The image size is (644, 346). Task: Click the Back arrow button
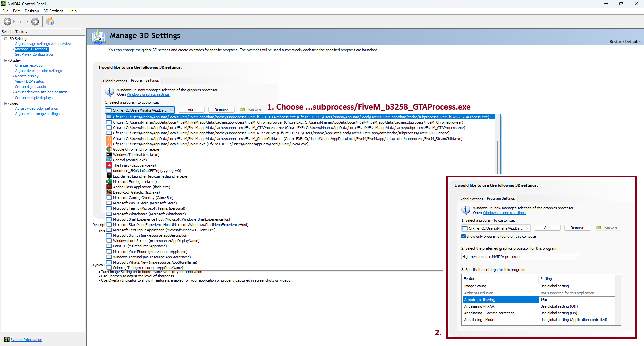pyautogui.click(x=7, y=21)
